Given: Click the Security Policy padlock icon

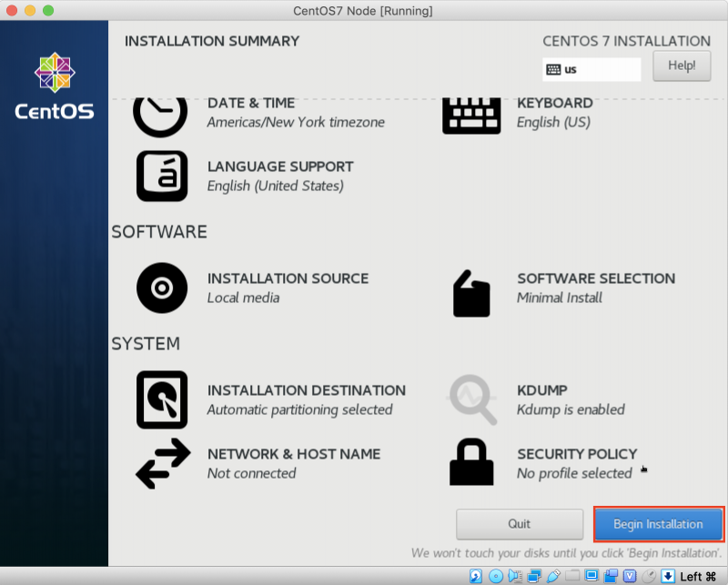Looking at the screenshot, I should [x=471, y=462].
